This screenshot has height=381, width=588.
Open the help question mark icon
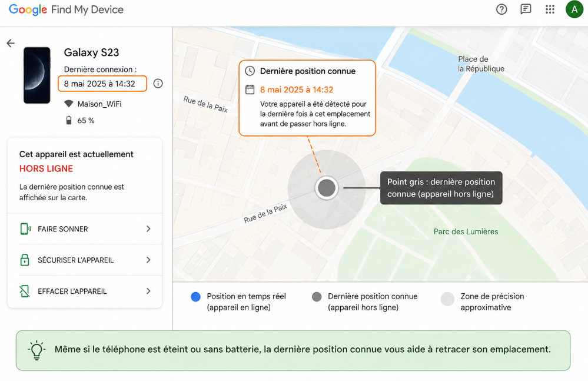pyautogui.click(x=501, y=9)
